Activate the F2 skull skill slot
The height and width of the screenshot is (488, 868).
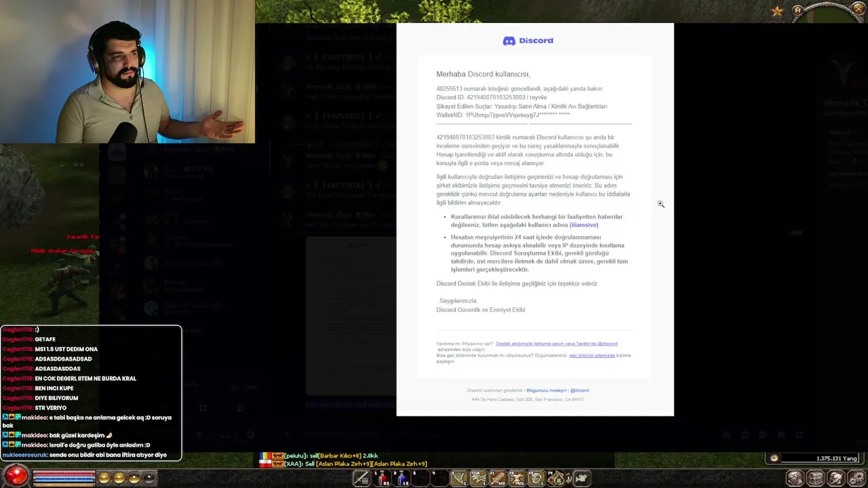pos(517,479)
